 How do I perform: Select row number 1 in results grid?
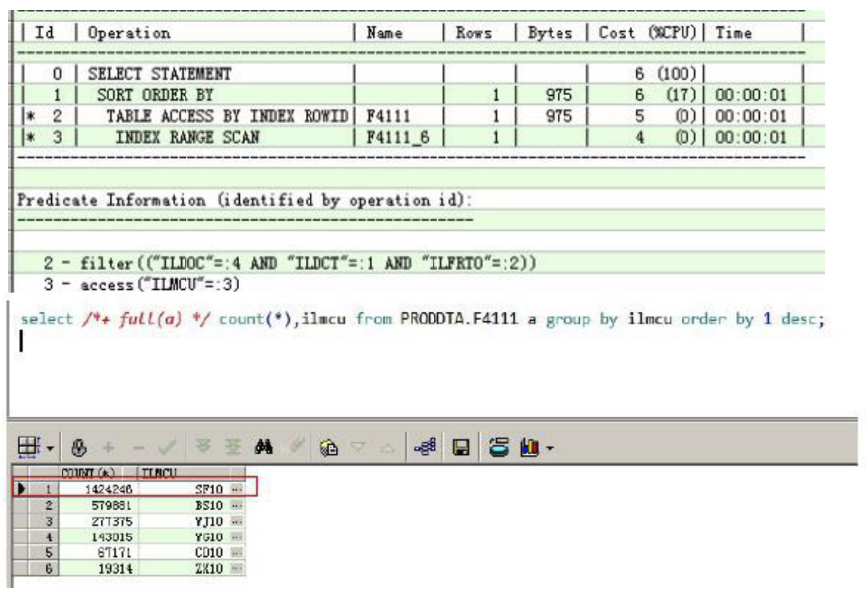tap(43, 489)
